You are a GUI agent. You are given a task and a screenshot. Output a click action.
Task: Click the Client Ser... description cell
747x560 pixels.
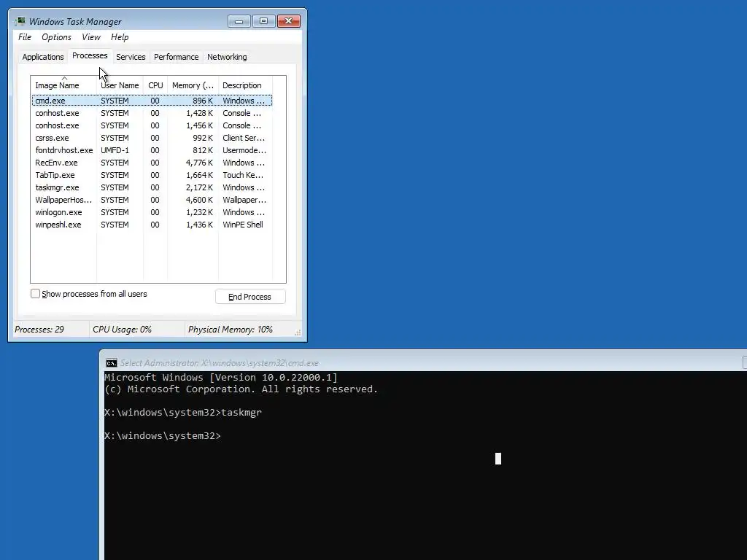coord(244,138)
